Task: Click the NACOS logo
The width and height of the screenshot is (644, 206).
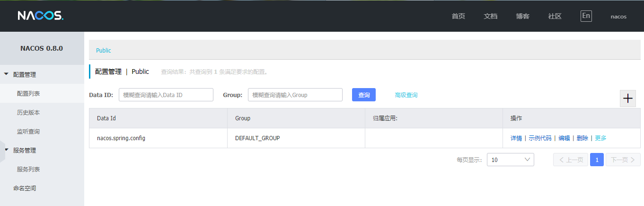Action: point(40,16)
